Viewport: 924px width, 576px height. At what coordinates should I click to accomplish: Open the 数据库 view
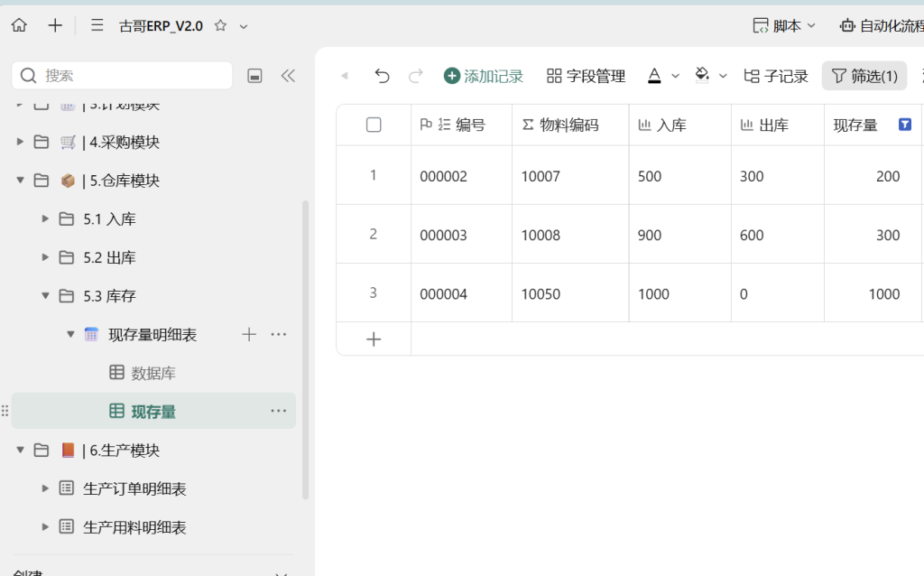[153, 373]
